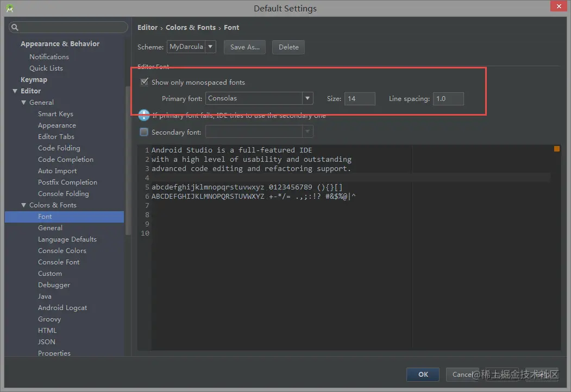Screen dimensions: 571x392
Task: Open Custom color settings
Action: 50,274
